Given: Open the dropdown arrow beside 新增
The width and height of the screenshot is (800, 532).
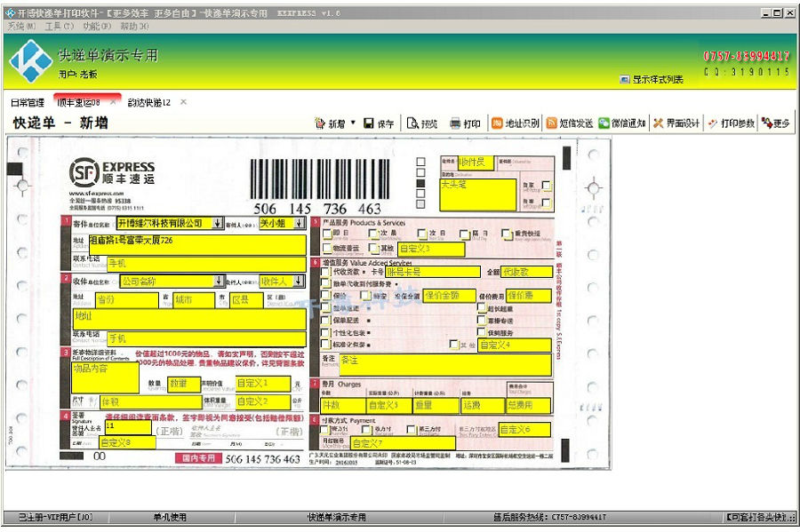Looking at the screenshot, I should point(353,123).
